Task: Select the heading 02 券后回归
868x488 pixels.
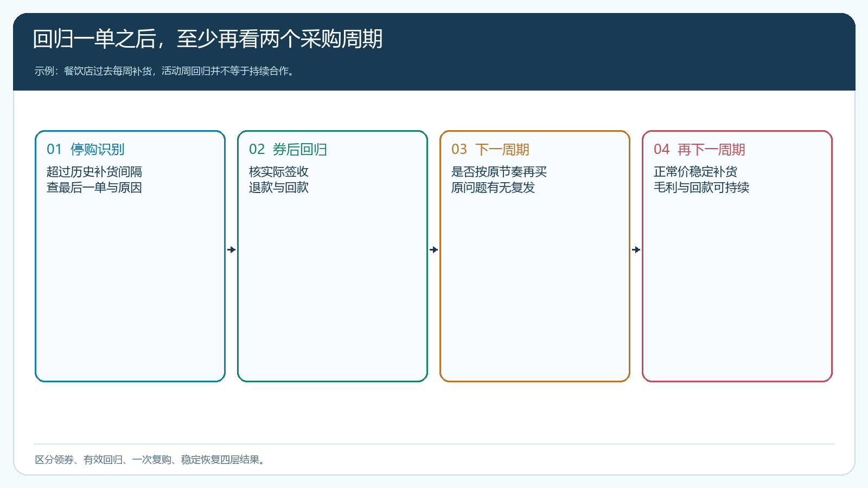Action: point(288,150)
